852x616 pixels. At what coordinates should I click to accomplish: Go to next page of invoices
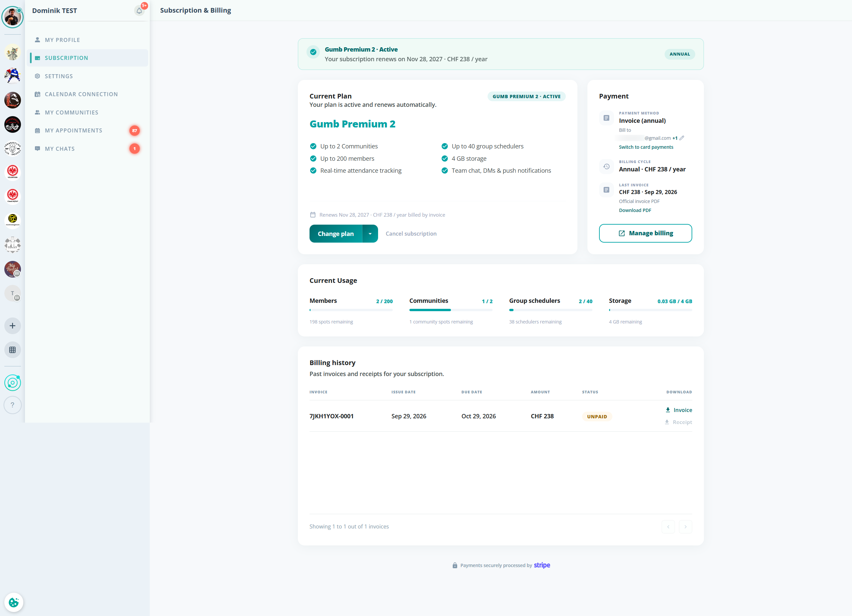click(x=686, y=526)
